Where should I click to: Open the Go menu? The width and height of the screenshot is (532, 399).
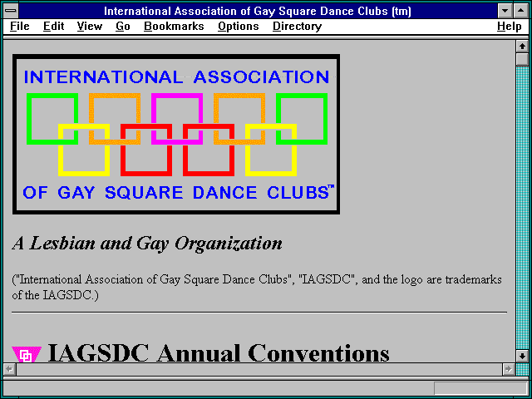(123, 26)
